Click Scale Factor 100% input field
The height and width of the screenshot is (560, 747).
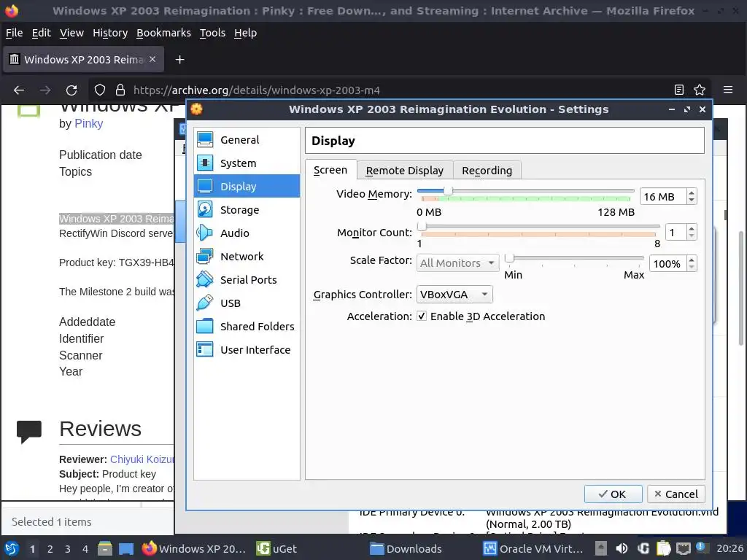click(x=668, y=263)
